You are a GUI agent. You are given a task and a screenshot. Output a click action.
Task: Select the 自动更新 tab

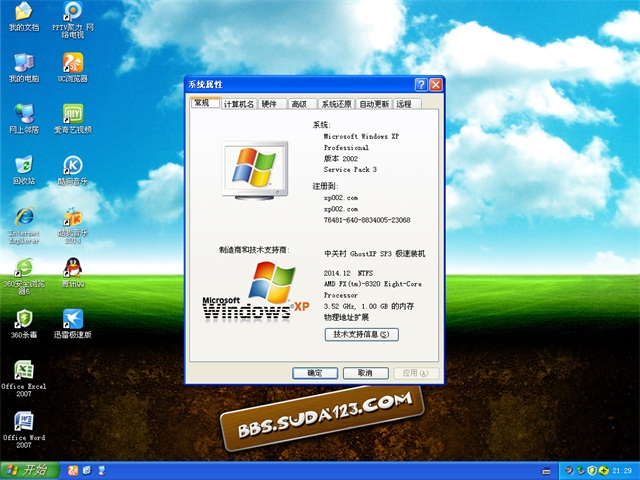point(375,104)
